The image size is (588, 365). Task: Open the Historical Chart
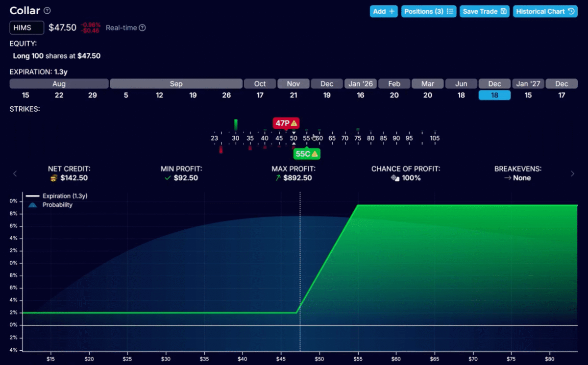click(x=546, y=11)
